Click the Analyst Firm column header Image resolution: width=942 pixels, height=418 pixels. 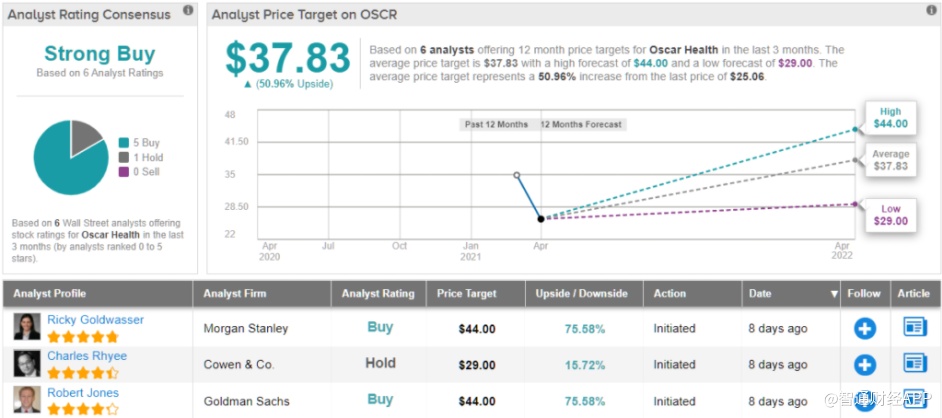point(236,294)
